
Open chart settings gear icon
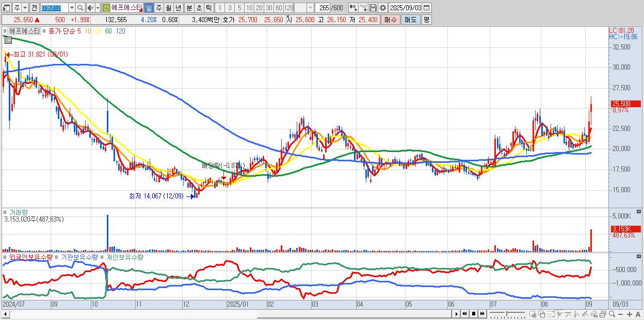(382, 8)
